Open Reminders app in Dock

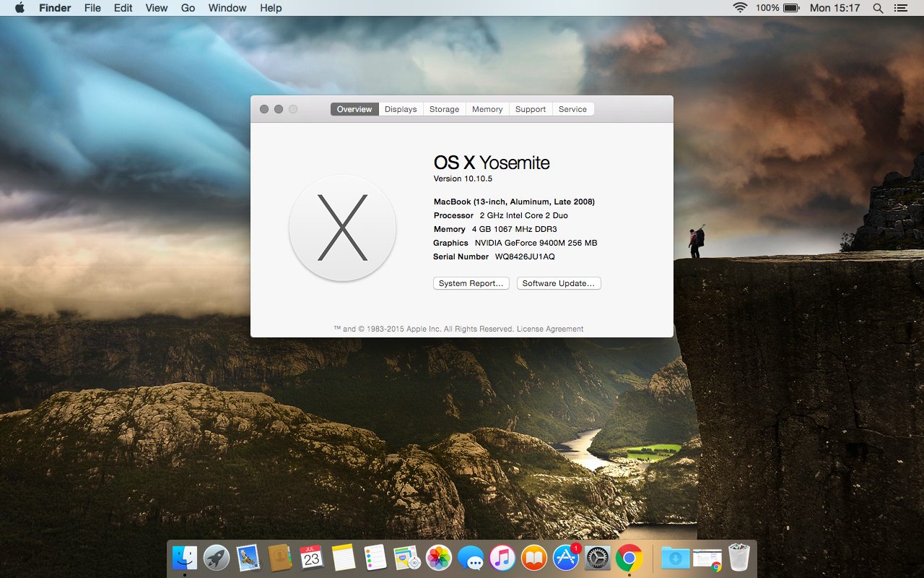click(375, 558)
